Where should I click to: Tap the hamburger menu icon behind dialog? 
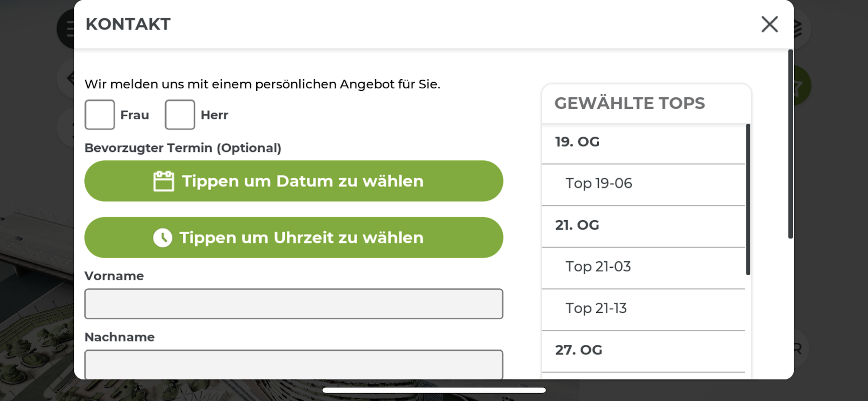[68, 29]
